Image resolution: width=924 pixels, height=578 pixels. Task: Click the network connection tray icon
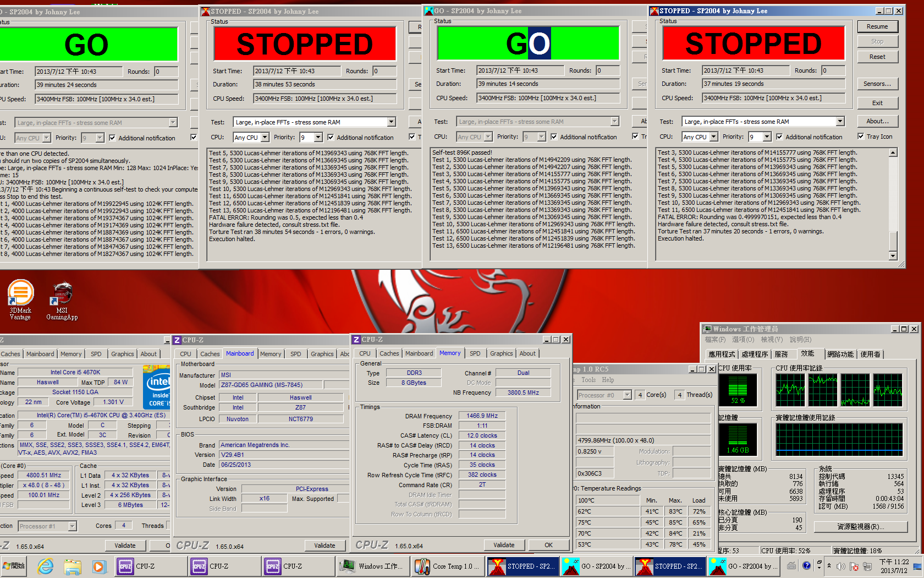tap(867, 566)
